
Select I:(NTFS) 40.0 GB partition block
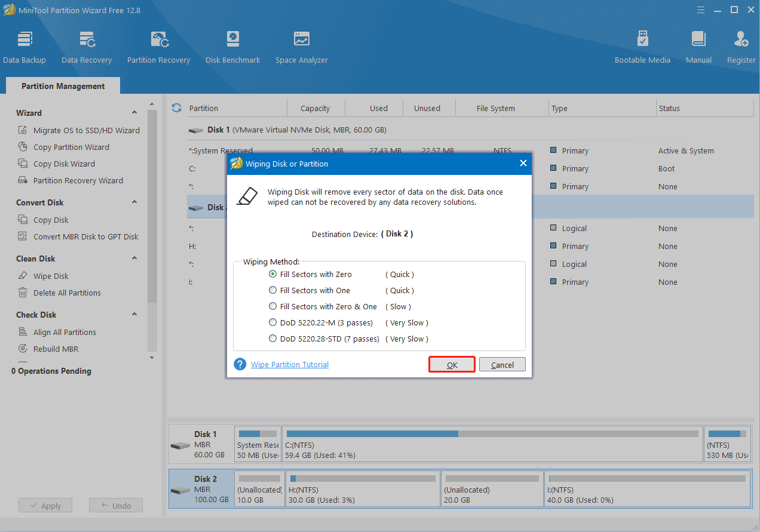click(648, 489)
